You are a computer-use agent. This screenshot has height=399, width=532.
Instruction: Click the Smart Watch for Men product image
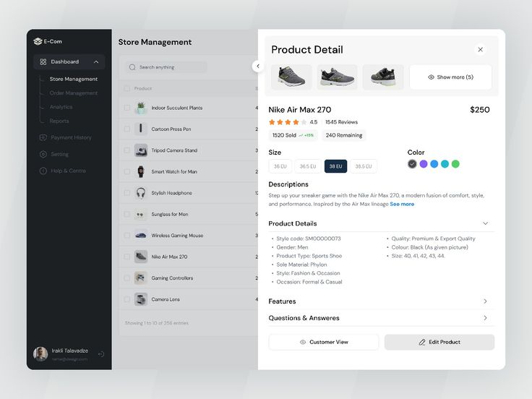tap(141, 172)
